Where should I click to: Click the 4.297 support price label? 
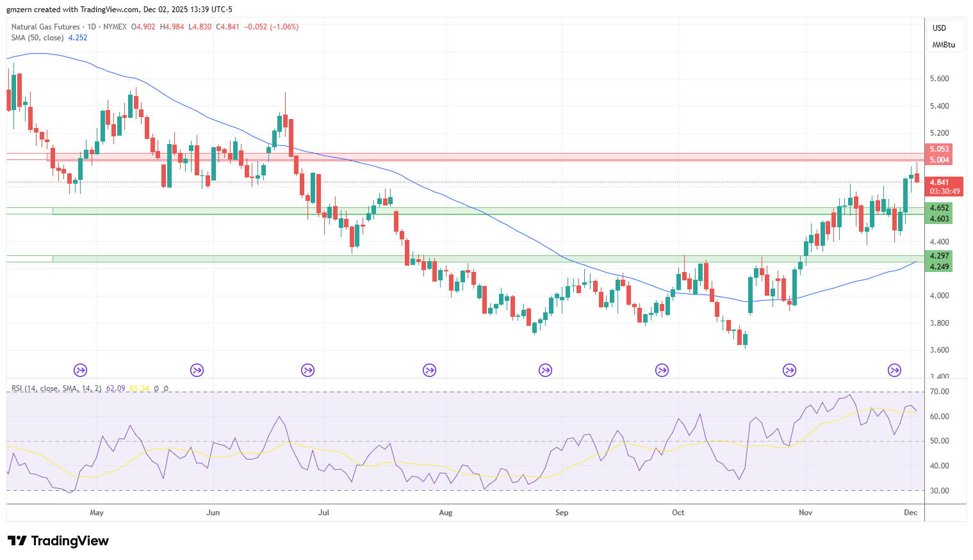pos(939,256)
